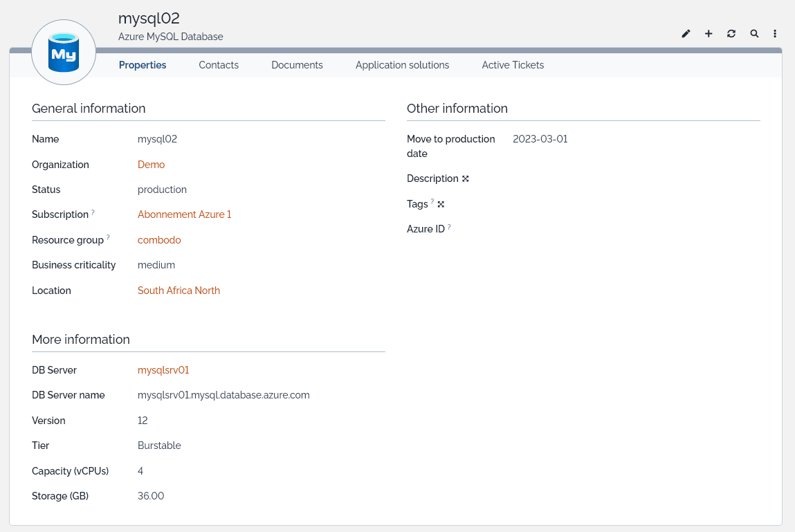Screen dimensions: 795x532
Task: Open the mysqlsrv01 DB Server link
Action: click(163, 370)
